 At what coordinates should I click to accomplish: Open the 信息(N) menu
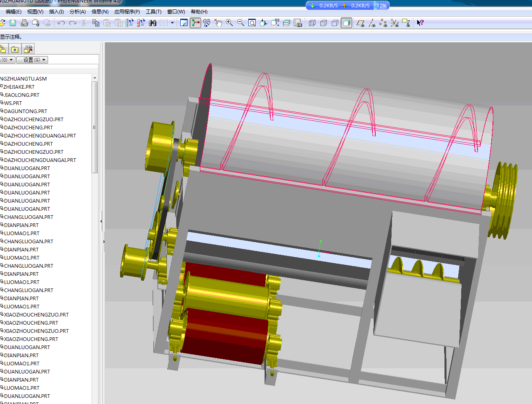[x=100, y=12]
